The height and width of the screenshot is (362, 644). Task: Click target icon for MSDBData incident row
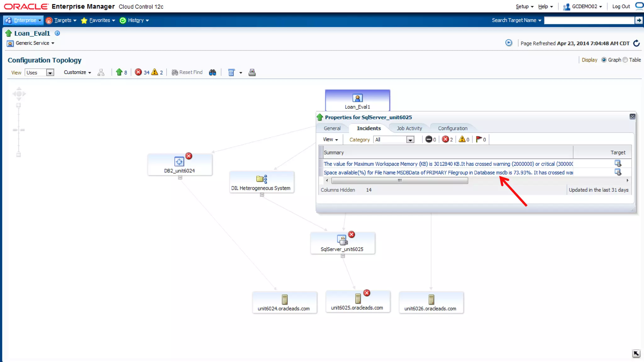click(x=618, y=172)
